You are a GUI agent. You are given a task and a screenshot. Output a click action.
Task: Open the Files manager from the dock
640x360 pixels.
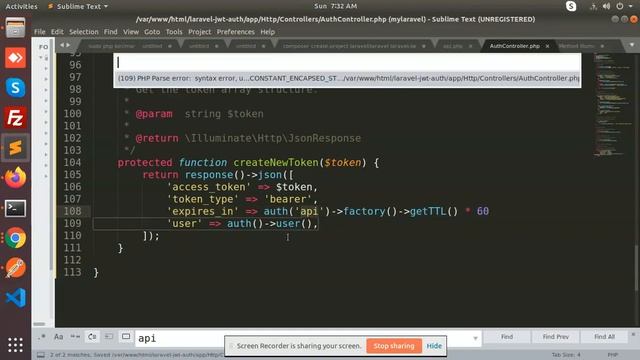(x=16, y=28)
